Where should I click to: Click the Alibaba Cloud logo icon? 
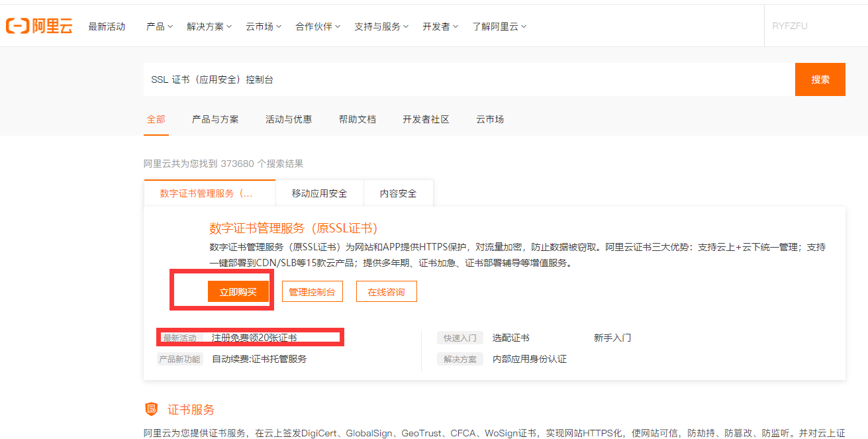17,25
